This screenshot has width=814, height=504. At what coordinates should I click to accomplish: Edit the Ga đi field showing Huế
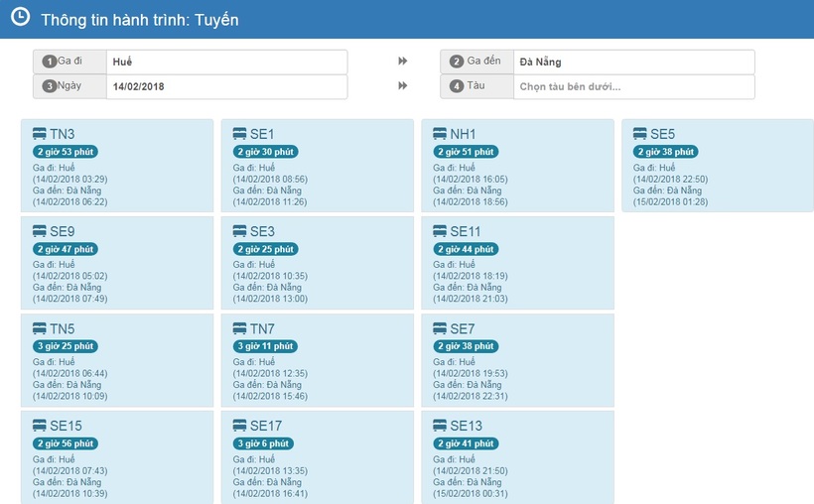[x=227, y=62]
